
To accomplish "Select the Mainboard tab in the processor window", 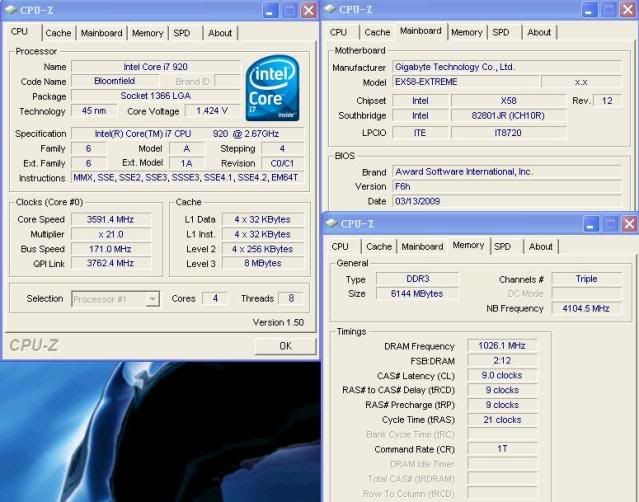I will pos(101,33).
